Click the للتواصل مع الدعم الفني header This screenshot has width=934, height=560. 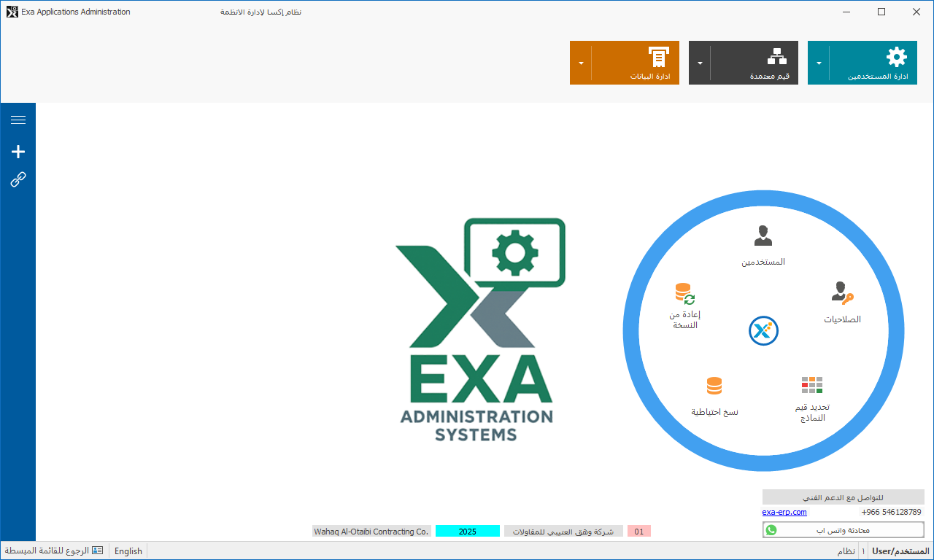point(844,497)
